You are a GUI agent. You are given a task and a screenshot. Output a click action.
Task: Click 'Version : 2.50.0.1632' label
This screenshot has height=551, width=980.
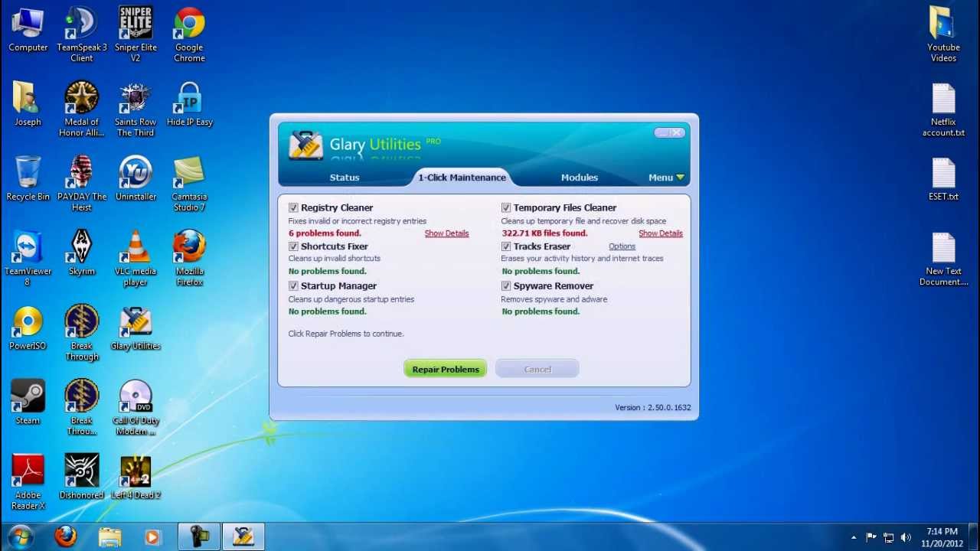(x=653, y=407)
